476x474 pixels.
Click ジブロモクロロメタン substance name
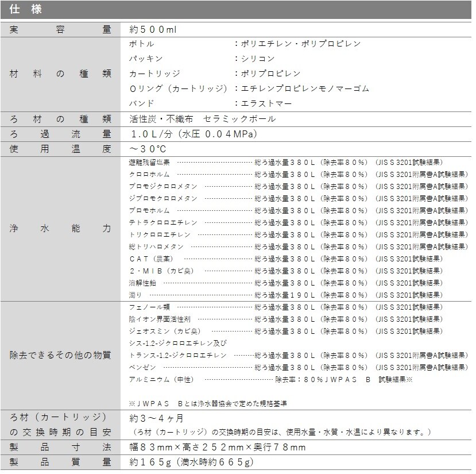[163, 198]
